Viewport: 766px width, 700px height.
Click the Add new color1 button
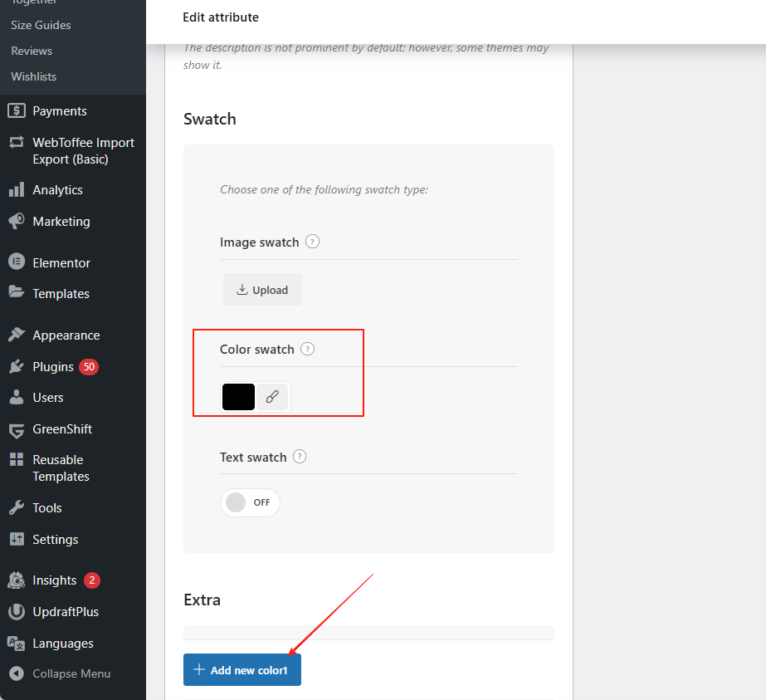point(242,670)
